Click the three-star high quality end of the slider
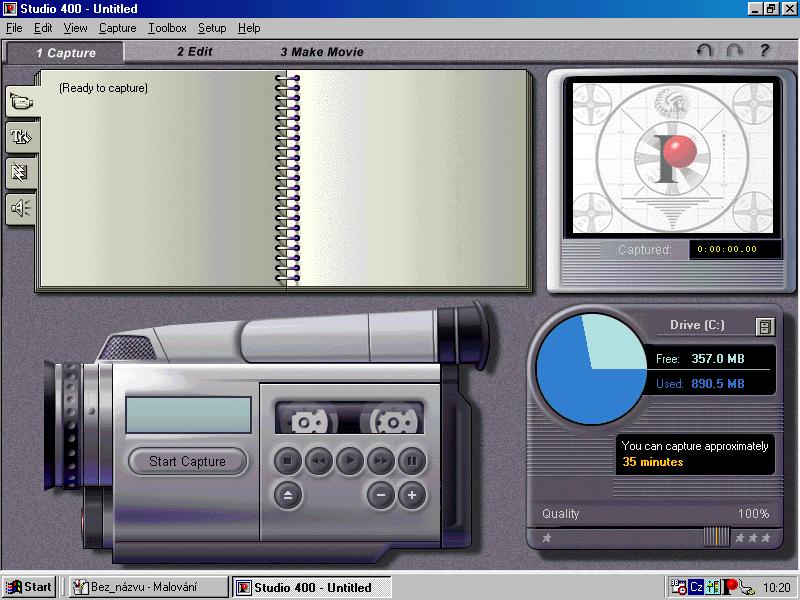 coord(753,538)
